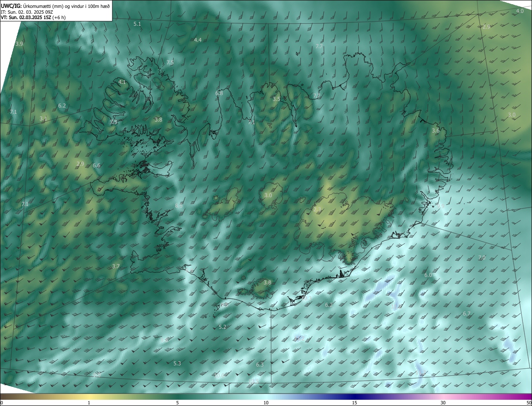The image size is (532, 406).
Task: Click the 4.1 value over the Westfjords
Action: click(x=122, y=82)
